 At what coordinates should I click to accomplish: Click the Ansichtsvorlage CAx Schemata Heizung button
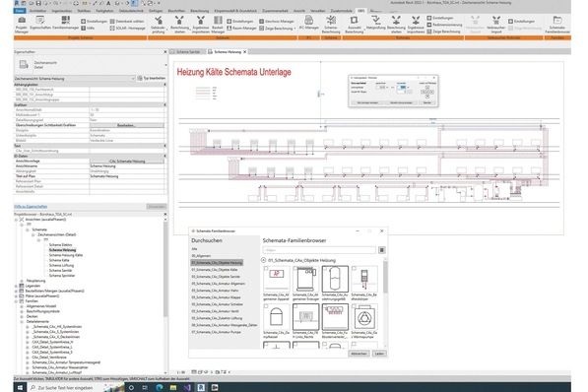pyautogui.click(x=127, y=161)
